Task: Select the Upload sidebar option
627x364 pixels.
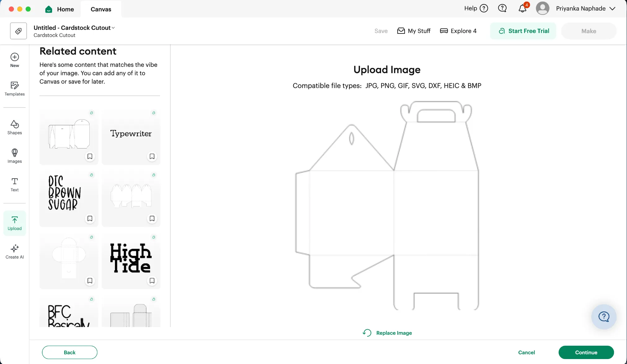Action: point(15,223)
